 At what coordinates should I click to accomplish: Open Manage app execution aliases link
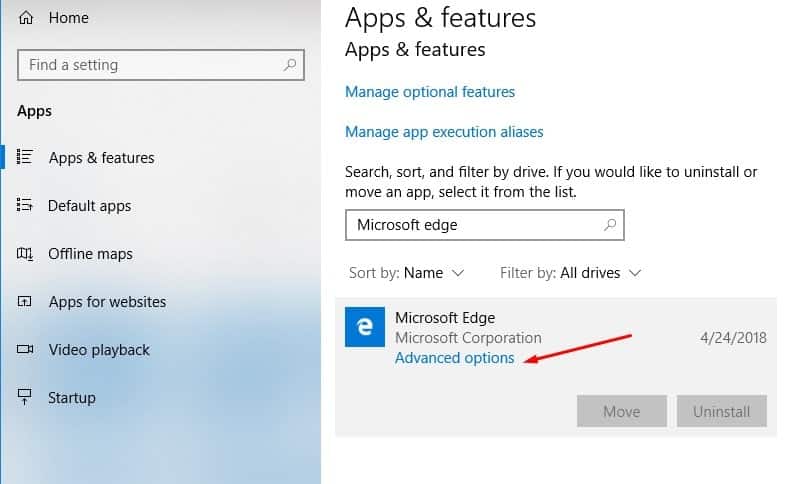pos(444,132)
